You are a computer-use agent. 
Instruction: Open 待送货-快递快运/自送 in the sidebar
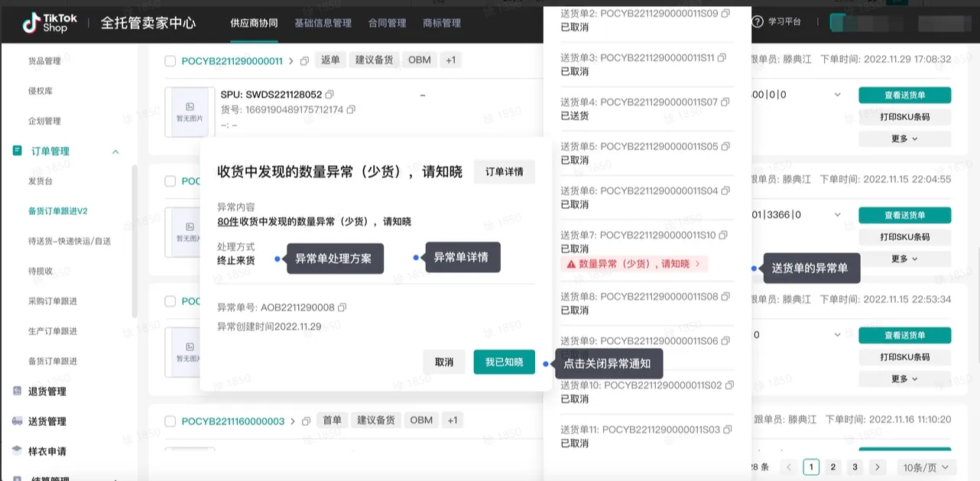coord(70,241)
